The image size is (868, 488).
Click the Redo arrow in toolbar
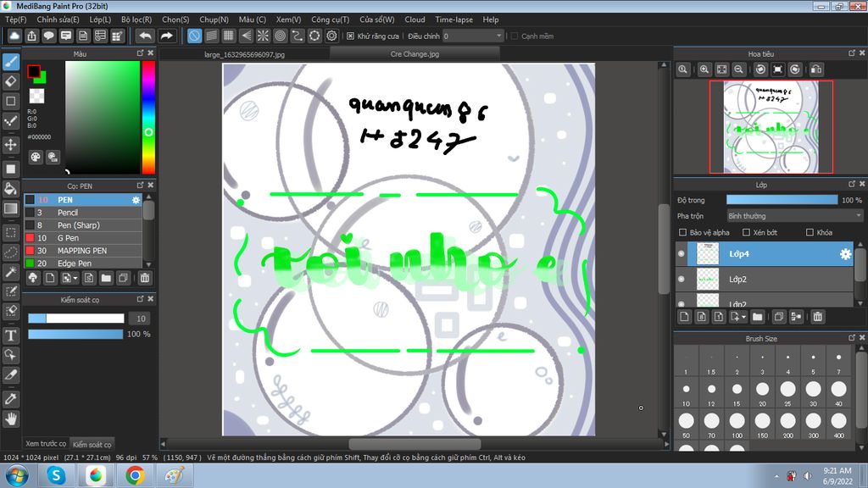(166, 36)
